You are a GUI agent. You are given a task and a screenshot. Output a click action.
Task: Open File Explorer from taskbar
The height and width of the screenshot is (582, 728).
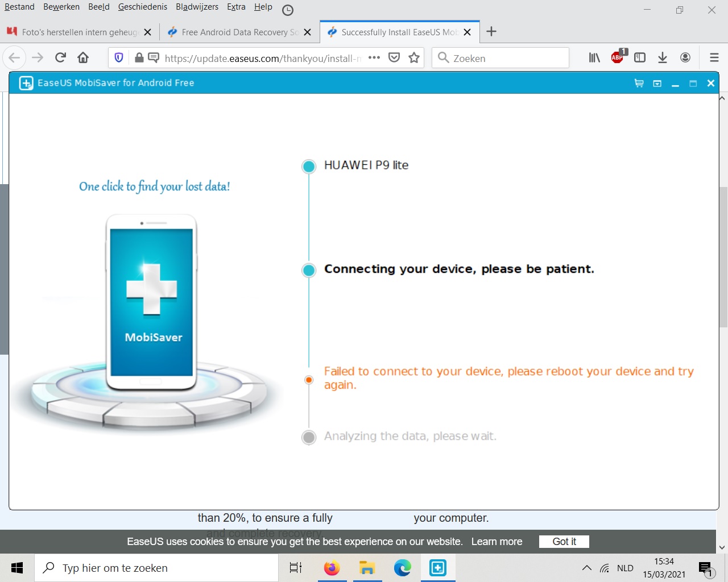pos(367,568)
